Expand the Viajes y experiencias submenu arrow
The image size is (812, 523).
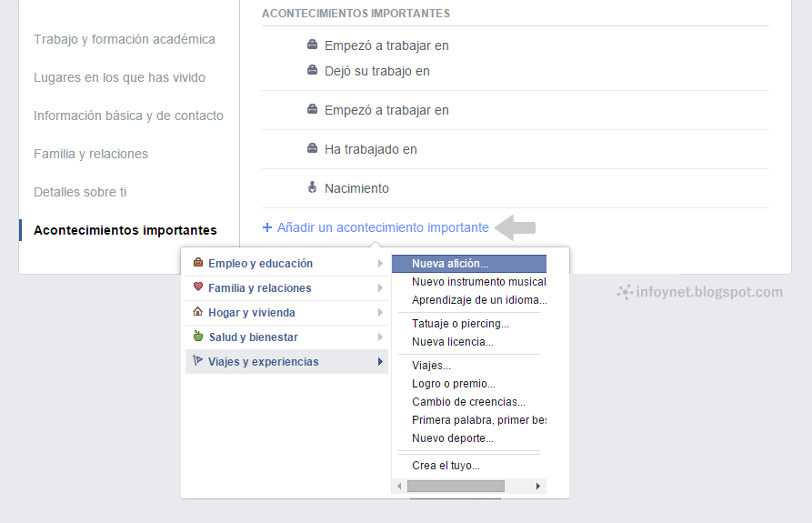(x=380, y=361)
